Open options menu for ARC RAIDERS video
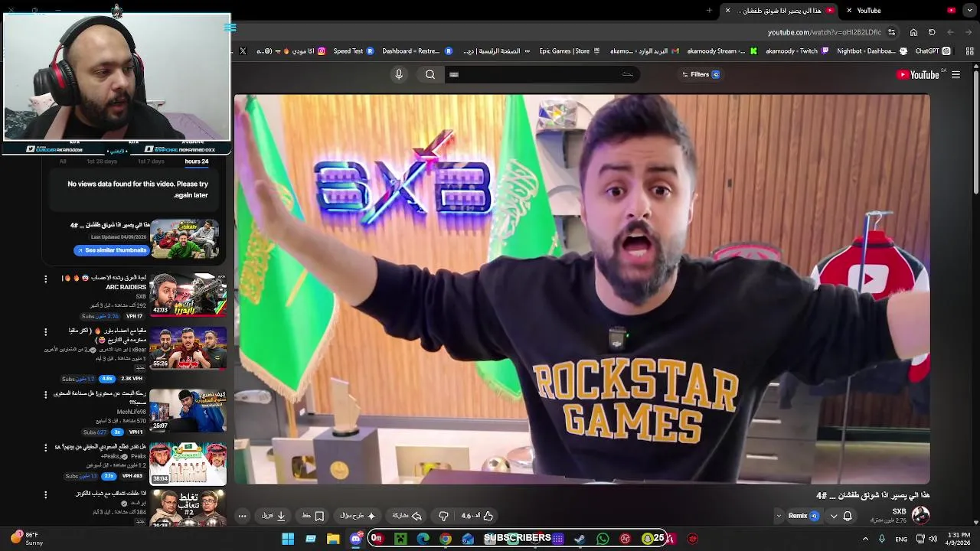 coord(45,279)
